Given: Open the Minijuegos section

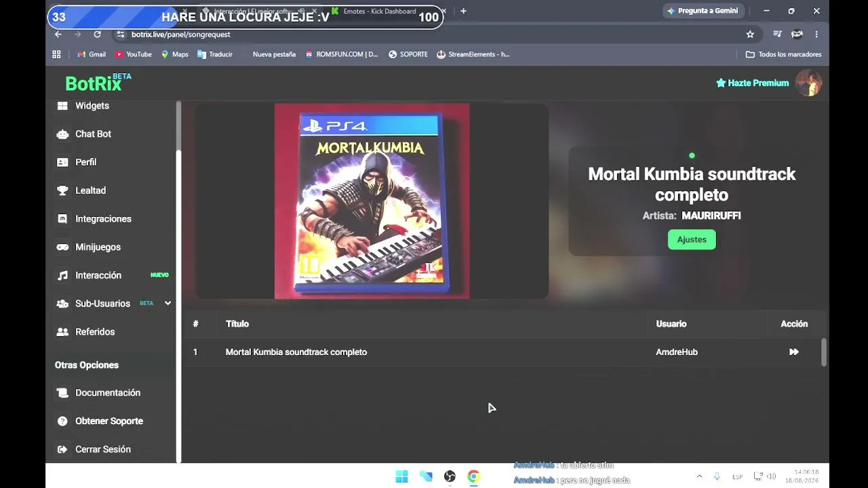Looking at the screenshot, I should (98, 247).
